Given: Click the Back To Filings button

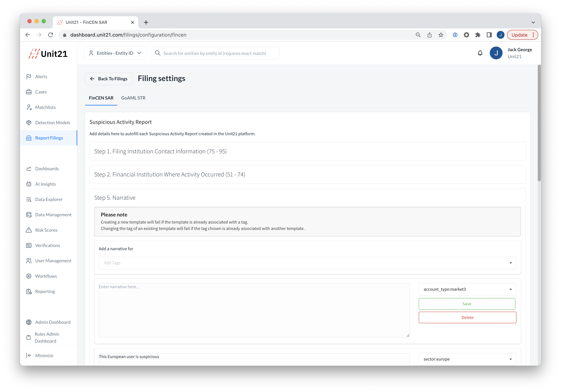Looking at the screenshot, I should pyautogui.click(x=109, y=79).
